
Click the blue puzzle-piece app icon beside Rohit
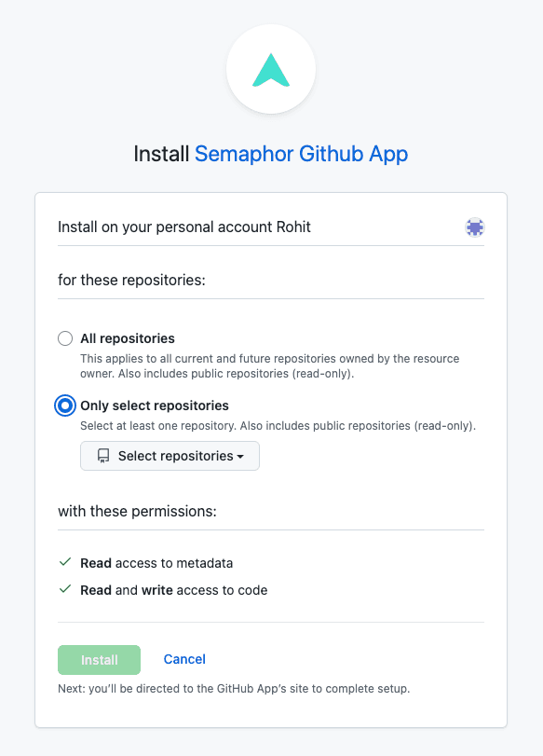click(x=475, y=227)
